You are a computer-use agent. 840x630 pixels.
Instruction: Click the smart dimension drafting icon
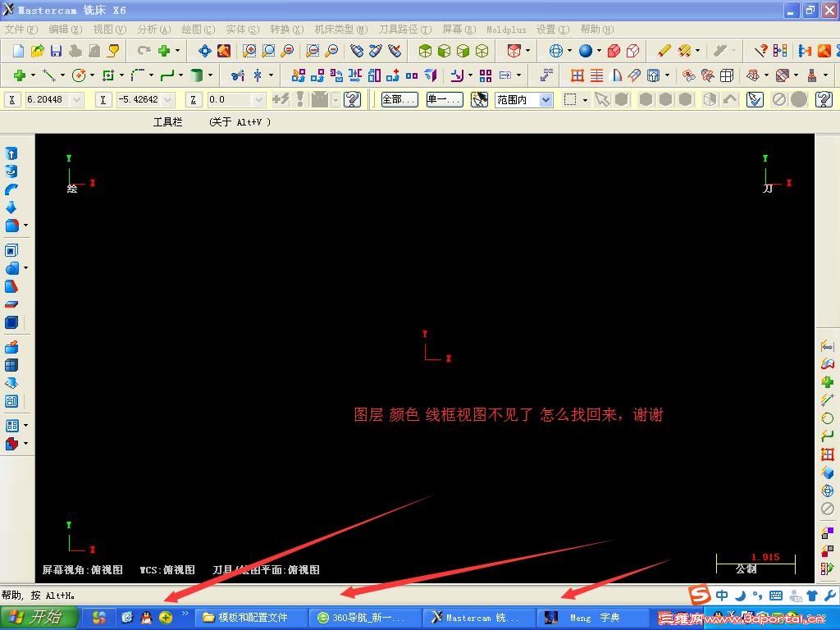(x=546, y=75)
